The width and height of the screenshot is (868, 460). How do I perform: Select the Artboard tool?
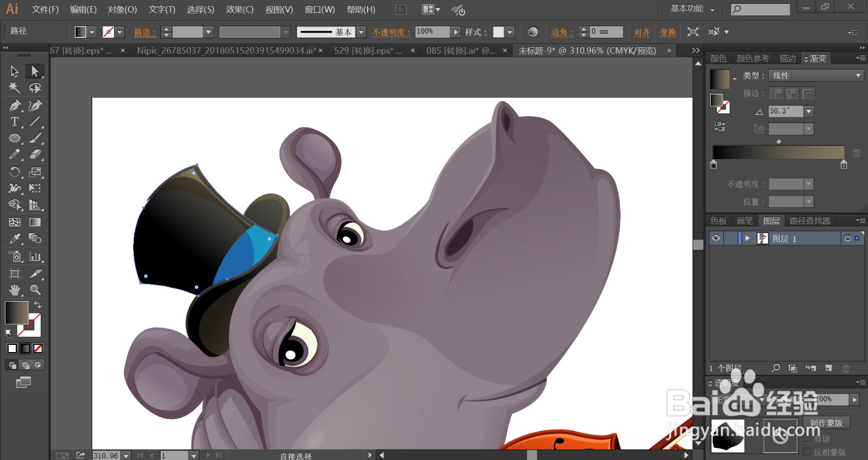tap(15, 273)
